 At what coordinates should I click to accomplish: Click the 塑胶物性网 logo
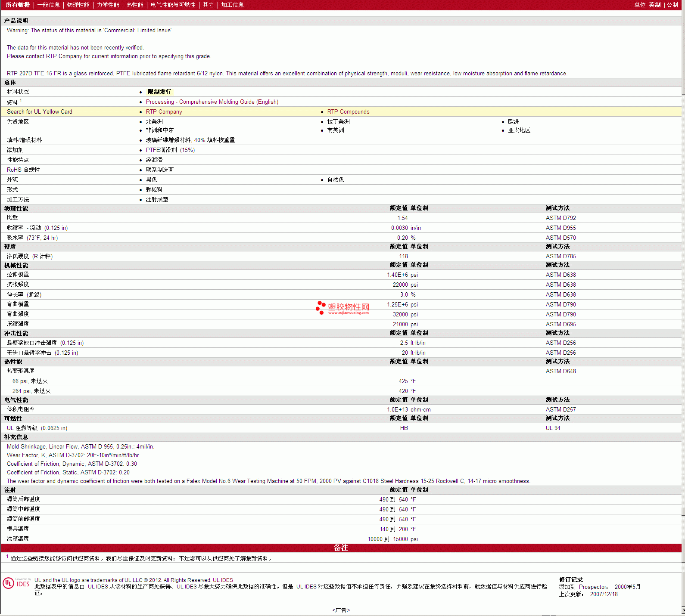[342, 308]
